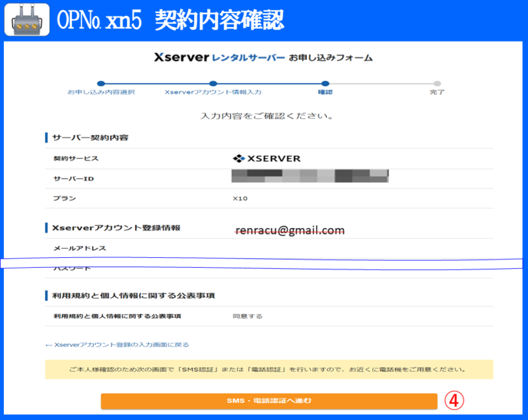Click the サーバー契約内容 section heading
Screen dimensions: 528x420
click(x=90, y=138)
